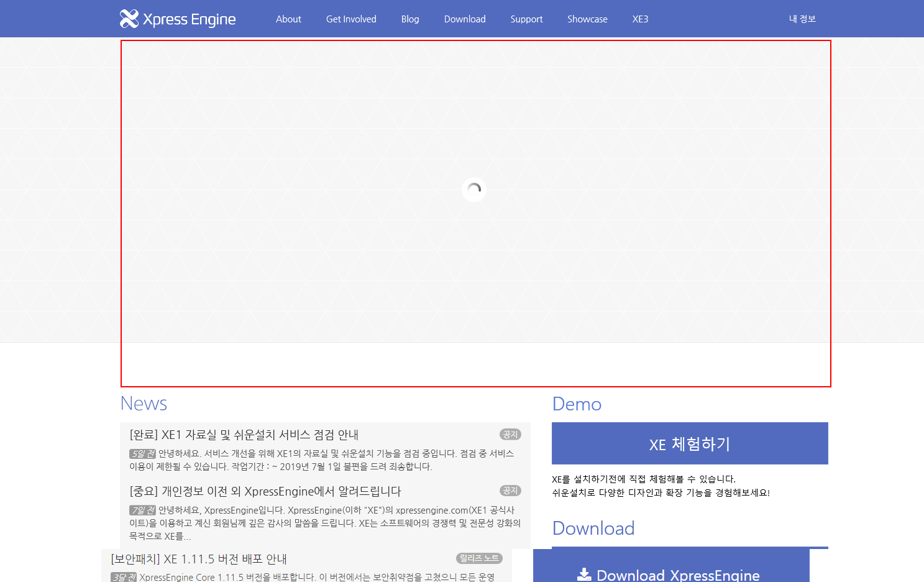Select the XE3 navigation item
This screenshot has width=924, height=582.
[640, 19]
